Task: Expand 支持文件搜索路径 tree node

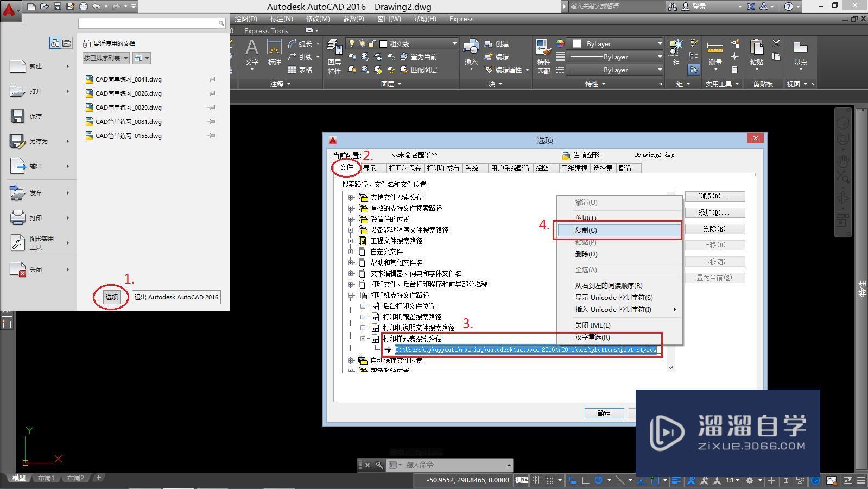Action: pyautogui.click(x=351, y=197)
